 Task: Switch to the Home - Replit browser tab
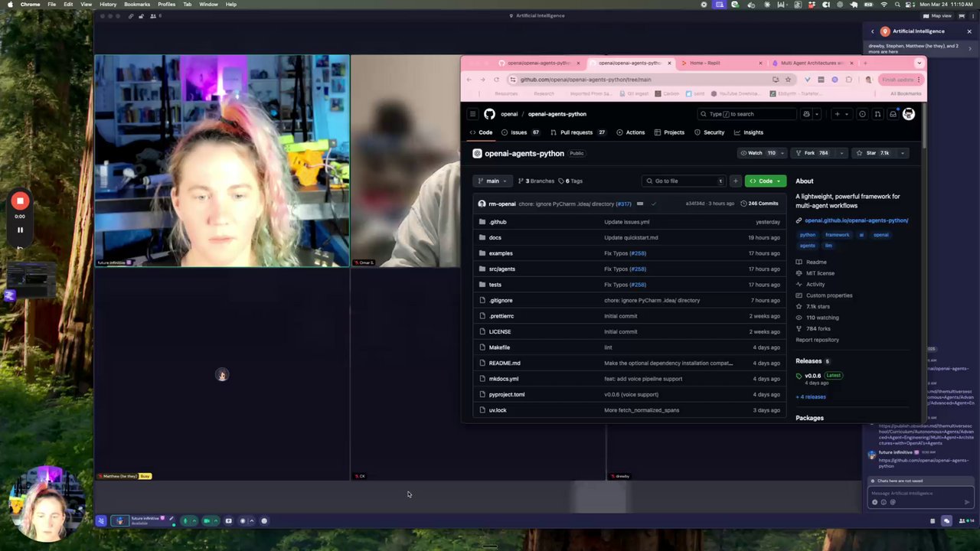pos(720,63)
